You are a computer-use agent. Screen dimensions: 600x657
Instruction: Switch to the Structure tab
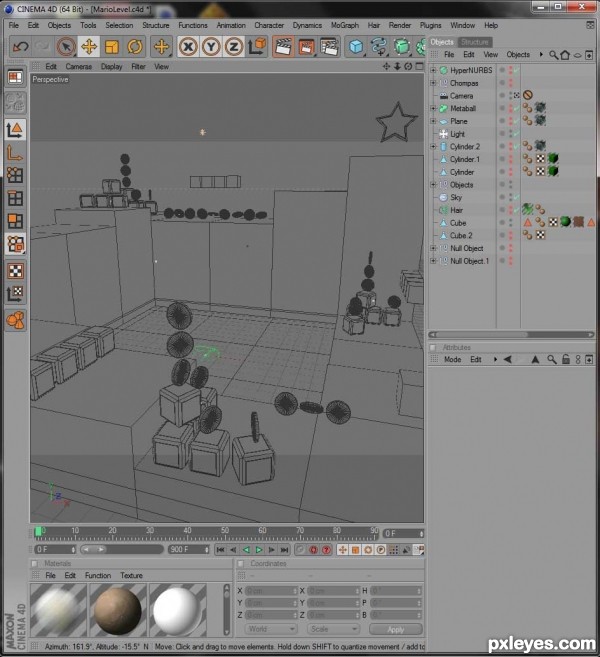[x=474, y=42]
